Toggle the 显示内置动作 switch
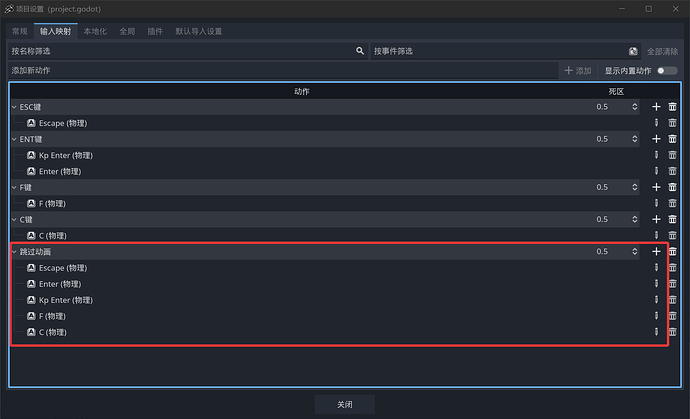The height and width of the screenshot is (419, 690). [x=666, y=71]
